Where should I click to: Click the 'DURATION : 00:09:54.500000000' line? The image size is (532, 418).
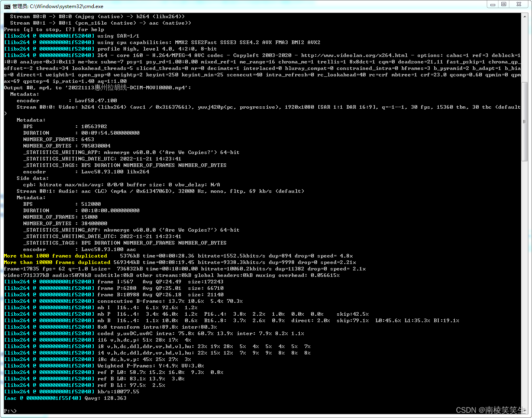point(81,133)
